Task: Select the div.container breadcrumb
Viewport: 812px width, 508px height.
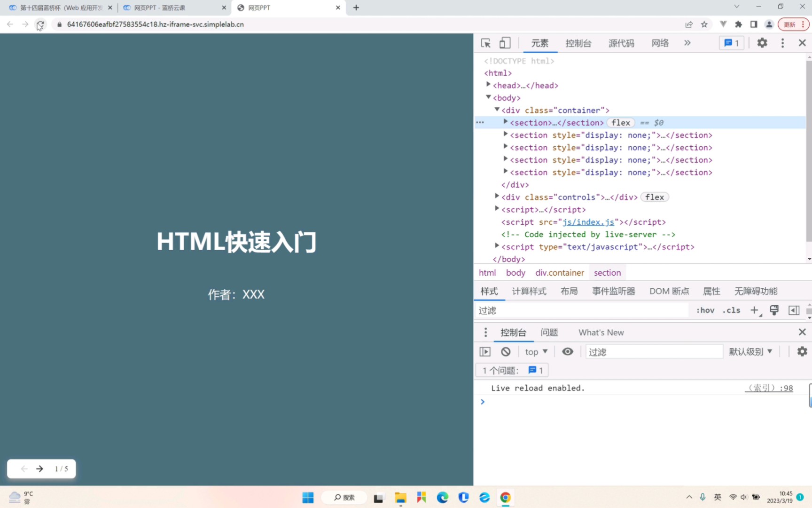Action: coord(559,273)
